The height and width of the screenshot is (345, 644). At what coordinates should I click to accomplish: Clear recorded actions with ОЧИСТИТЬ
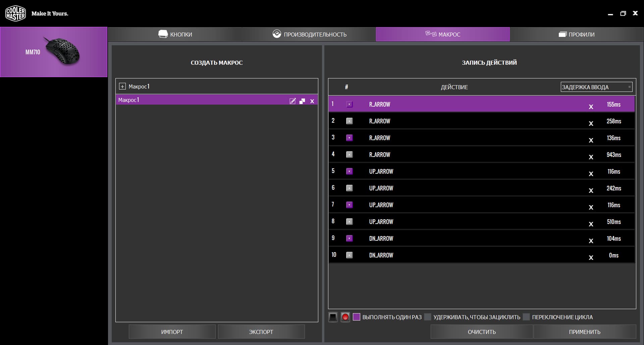click(x=482, y=332)
